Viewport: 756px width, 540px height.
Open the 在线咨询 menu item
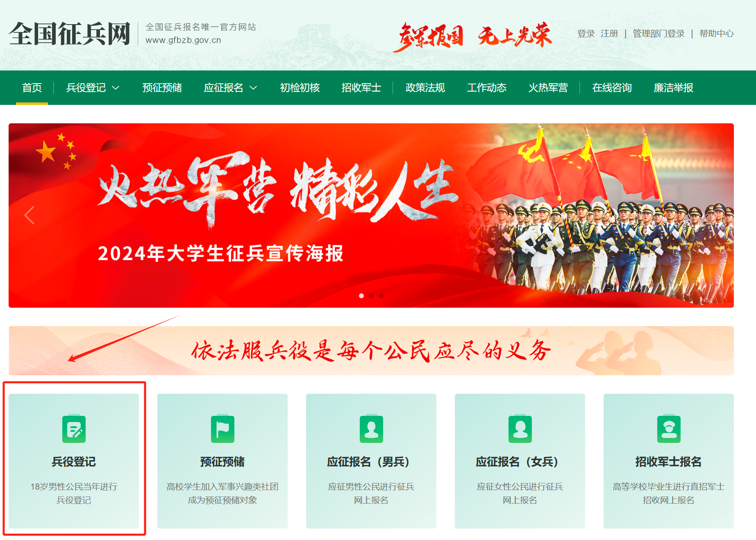pyautogui.click(x=612, y=88)
